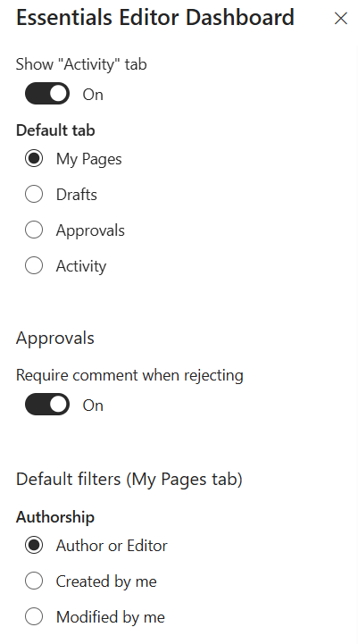Disable Require comment when rejecting switch
Viewport: 358px width, 644px height.
coord(47,405)
